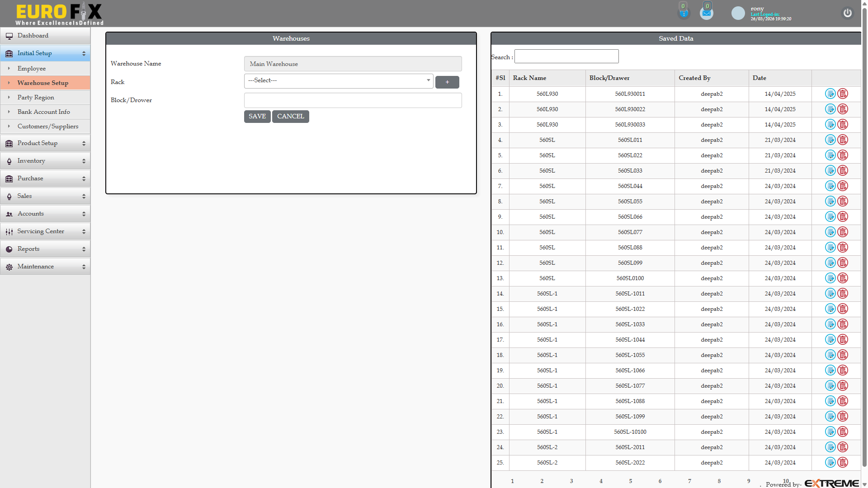Click the logout power icon
This screenshot has height=488, width=868.
(x=847, y=13)
